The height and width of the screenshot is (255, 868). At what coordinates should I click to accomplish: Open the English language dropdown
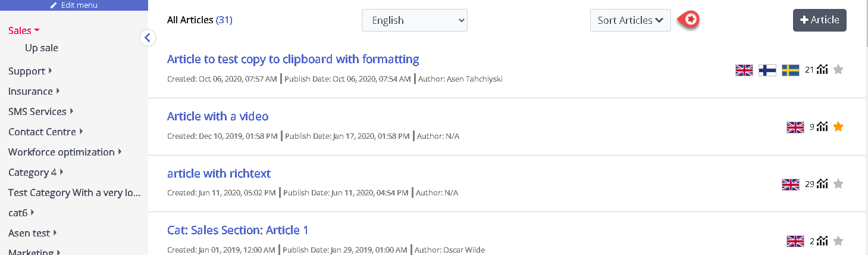point(415,20)
